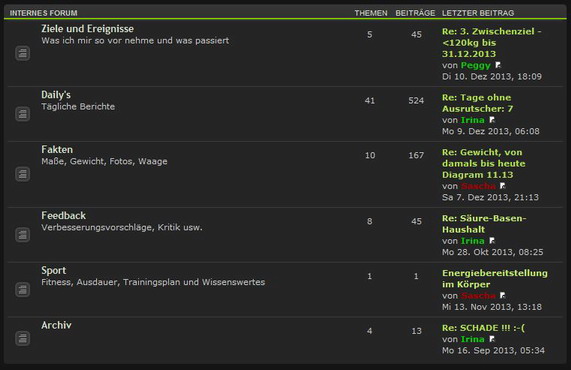Click the BEITRÄGE column header
The width and height of the screenshot is (571, 370).
[415, 13]
